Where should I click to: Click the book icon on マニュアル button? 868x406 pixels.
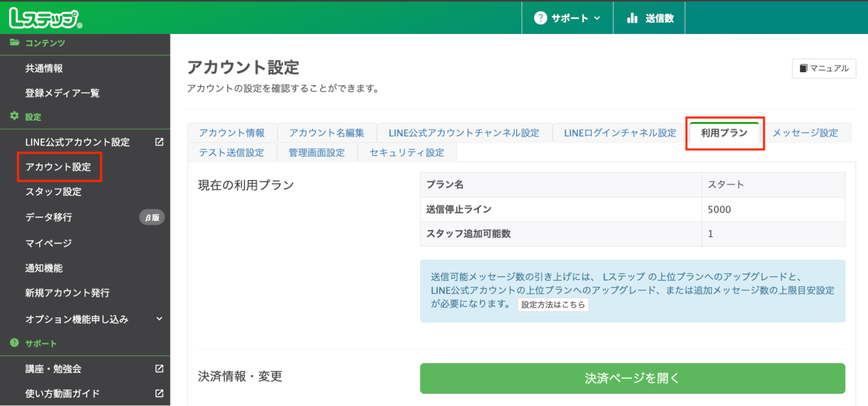click(803, 68)
